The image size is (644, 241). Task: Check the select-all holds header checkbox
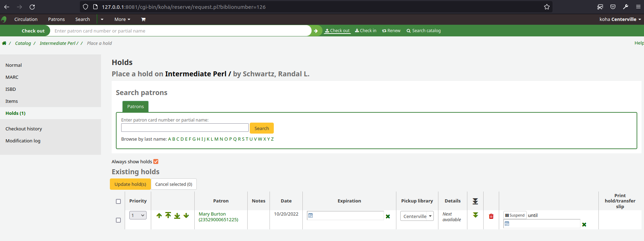coord(118,201)
